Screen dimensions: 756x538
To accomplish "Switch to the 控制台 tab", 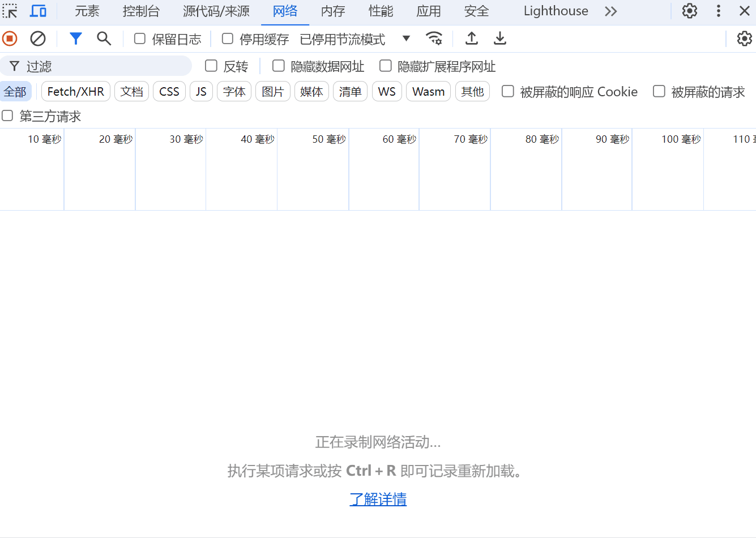I will coord(141,11).
